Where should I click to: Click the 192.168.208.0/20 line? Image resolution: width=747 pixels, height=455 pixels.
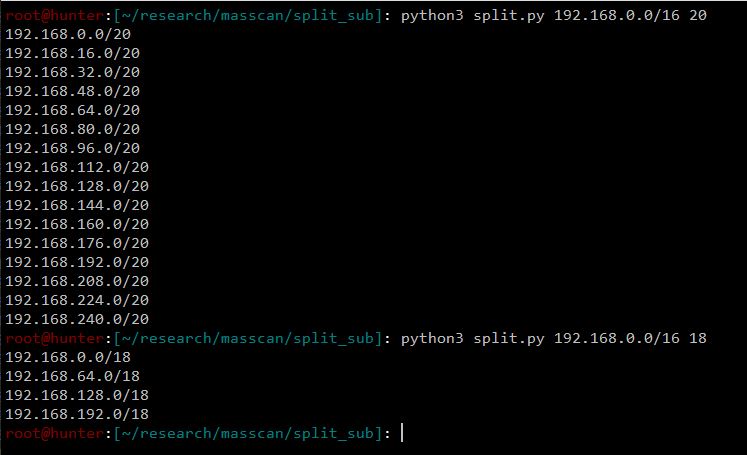click(77, 282)
